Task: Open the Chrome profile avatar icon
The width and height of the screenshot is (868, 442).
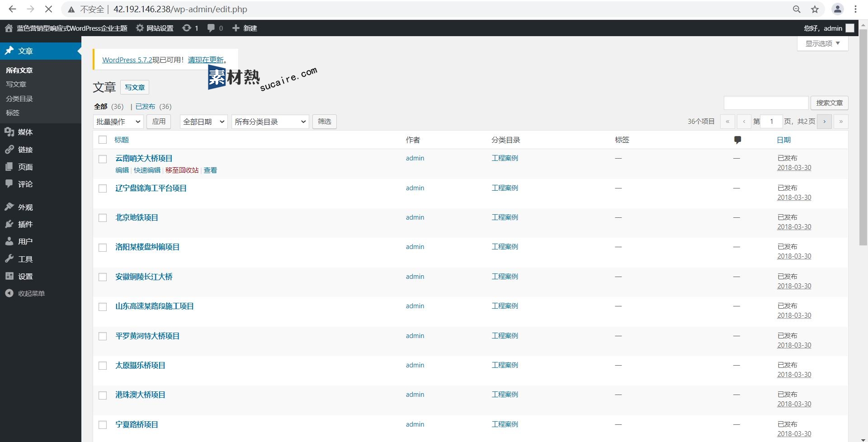Action: [837, 9]
